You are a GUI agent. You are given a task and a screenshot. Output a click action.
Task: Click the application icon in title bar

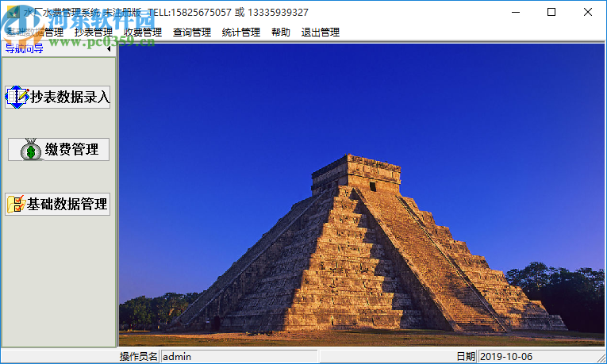pos(13,12)
